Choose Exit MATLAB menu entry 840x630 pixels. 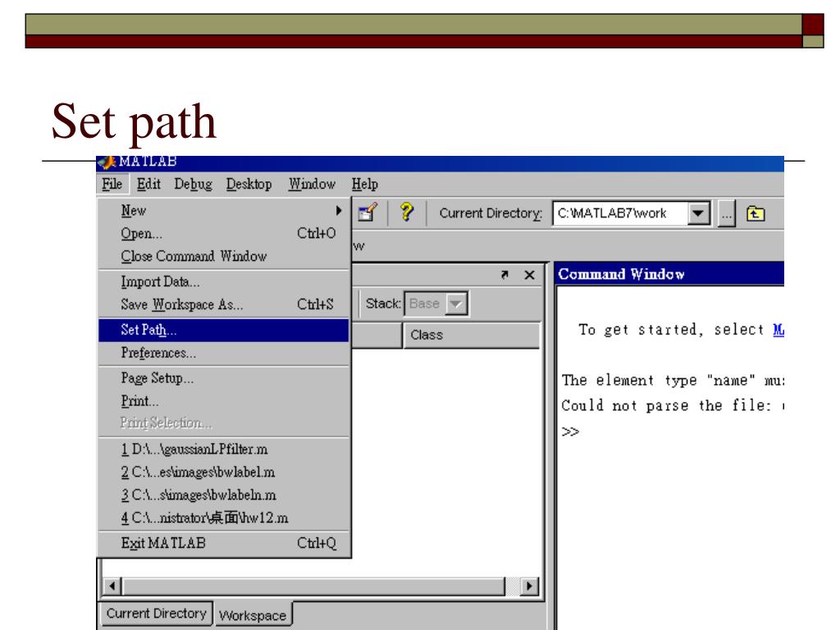[x=225, y=543]
